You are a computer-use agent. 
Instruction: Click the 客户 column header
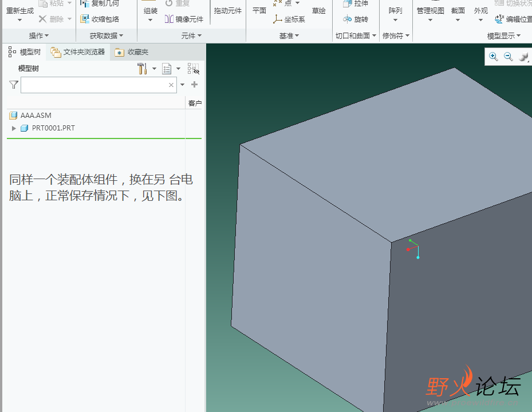click(195, 103)
